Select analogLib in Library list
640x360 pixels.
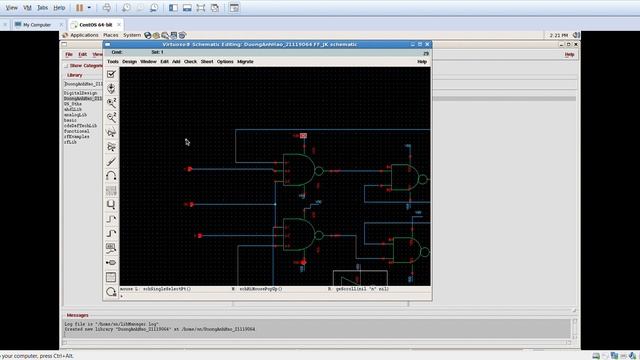(76, 115)
